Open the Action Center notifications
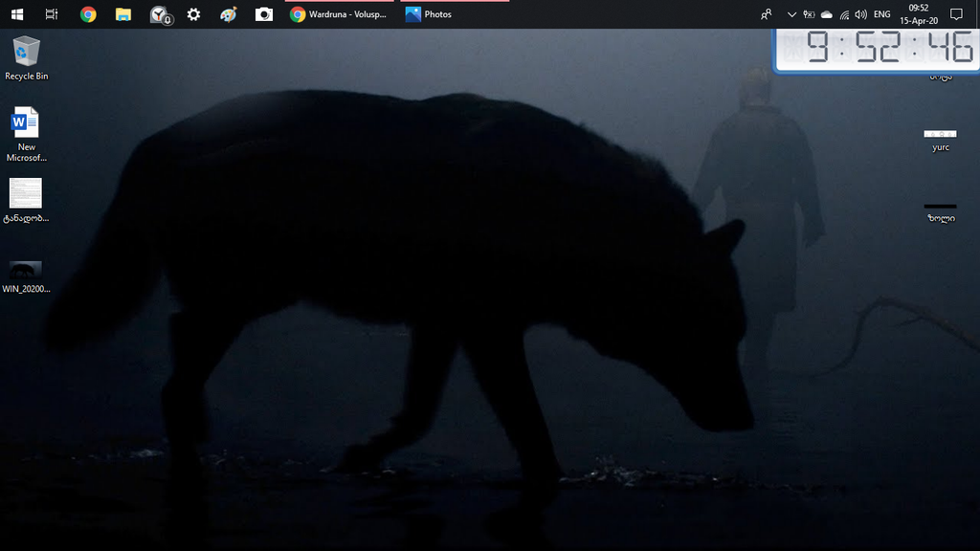The image size is (980, 551). click(x=956, y=13)
